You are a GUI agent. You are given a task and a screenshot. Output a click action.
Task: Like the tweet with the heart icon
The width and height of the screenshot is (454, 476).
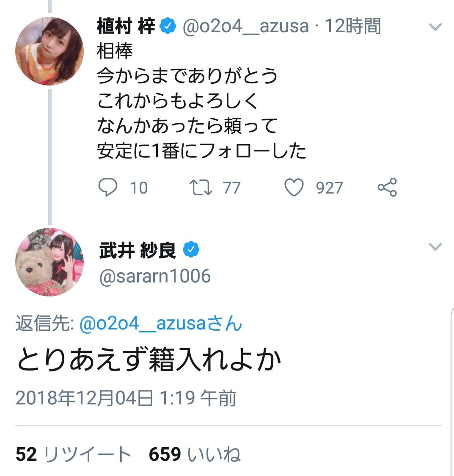(294, 188)
